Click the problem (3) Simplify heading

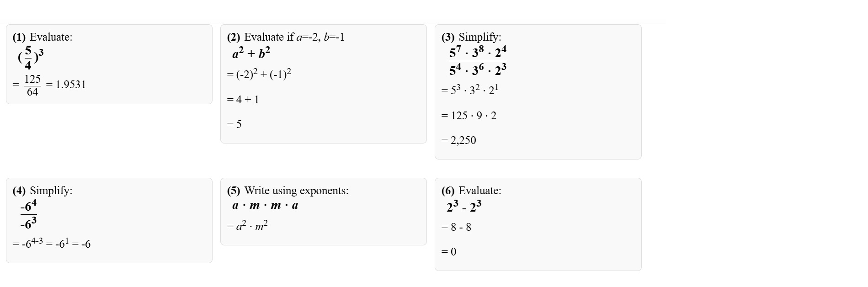pos(471,37)
